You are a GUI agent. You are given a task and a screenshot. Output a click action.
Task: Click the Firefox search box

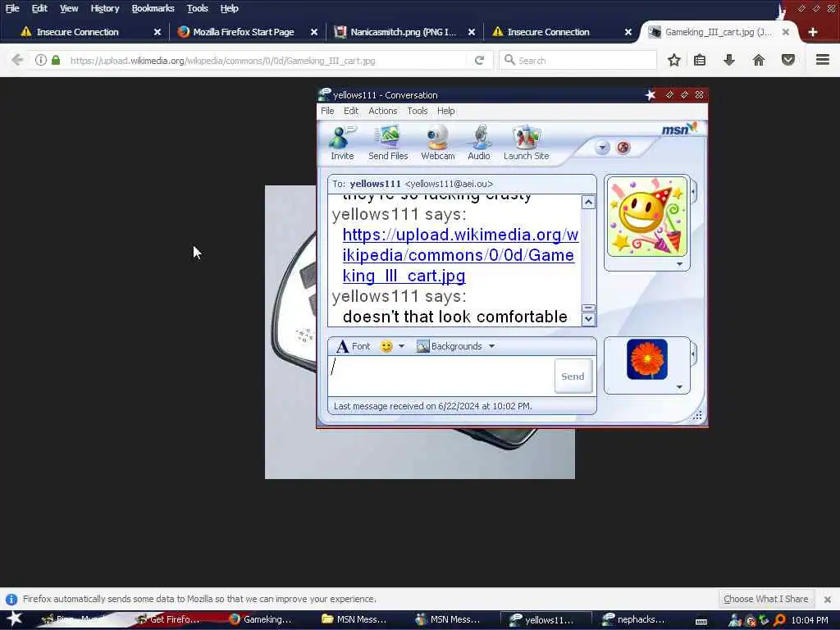(577, 61)
